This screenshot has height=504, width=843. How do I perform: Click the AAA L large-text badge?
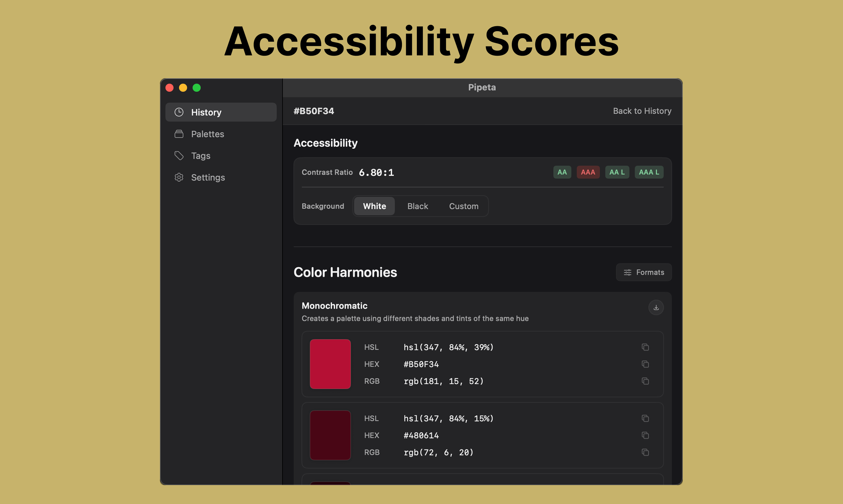(649, 172)
